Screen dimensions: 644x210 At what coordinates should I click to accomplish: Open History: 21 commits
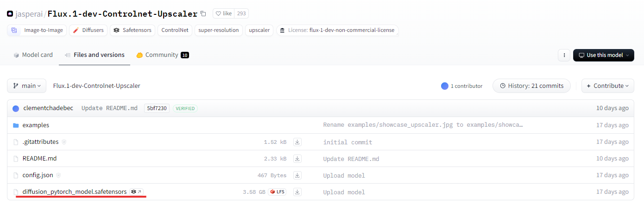pos(531,86)
